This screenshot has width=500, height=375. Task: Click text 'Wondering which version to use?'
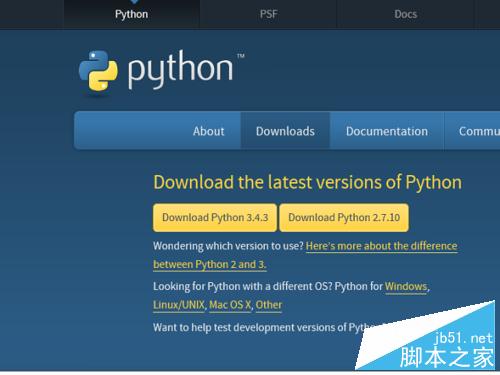228,246
